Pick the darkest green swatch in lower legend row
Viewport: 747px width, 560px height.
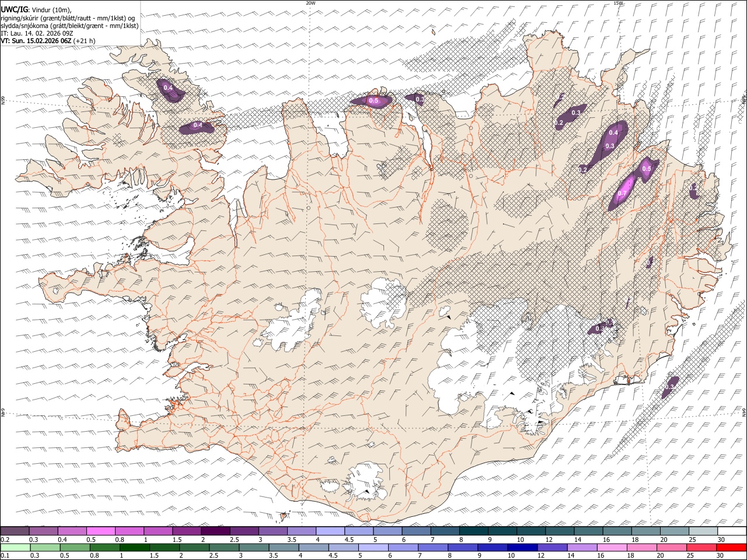click(135, 548)
